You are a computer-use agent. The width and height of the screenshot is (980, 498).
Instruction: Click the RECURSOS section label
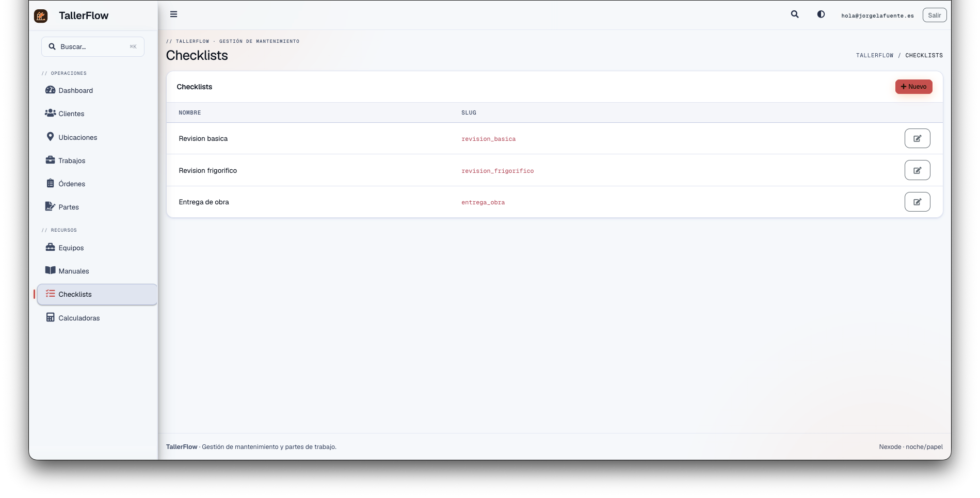(59, 230)
